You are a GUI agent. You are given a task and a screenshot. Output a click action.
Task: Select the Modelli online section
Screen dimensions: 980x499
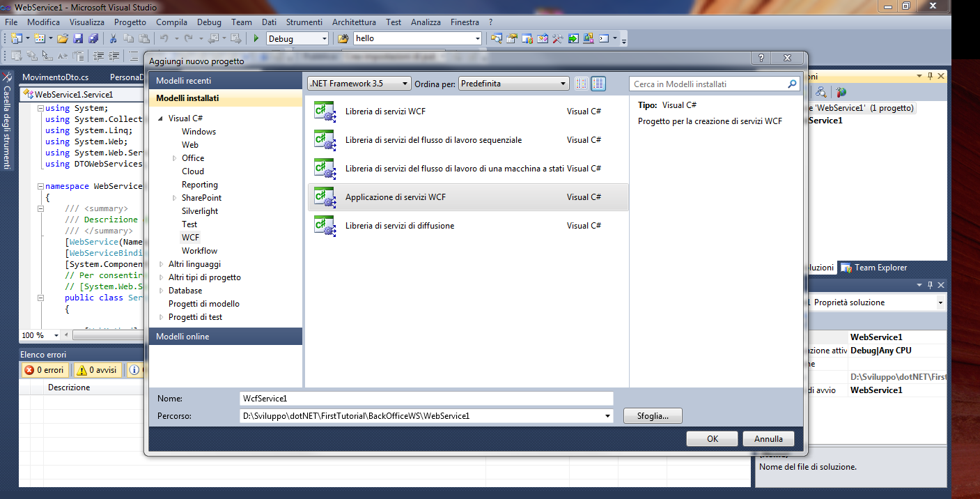pos(226,337)
